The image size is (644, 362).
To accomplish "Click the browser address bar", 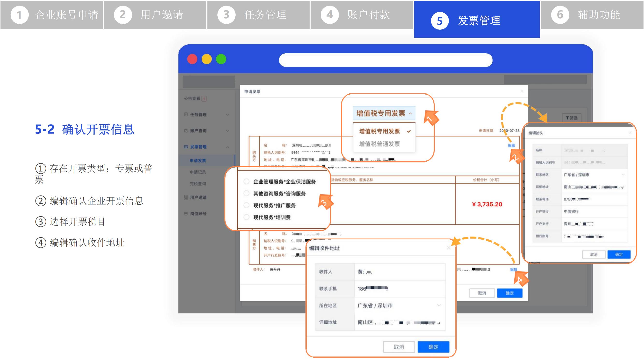I will (385, 60).
